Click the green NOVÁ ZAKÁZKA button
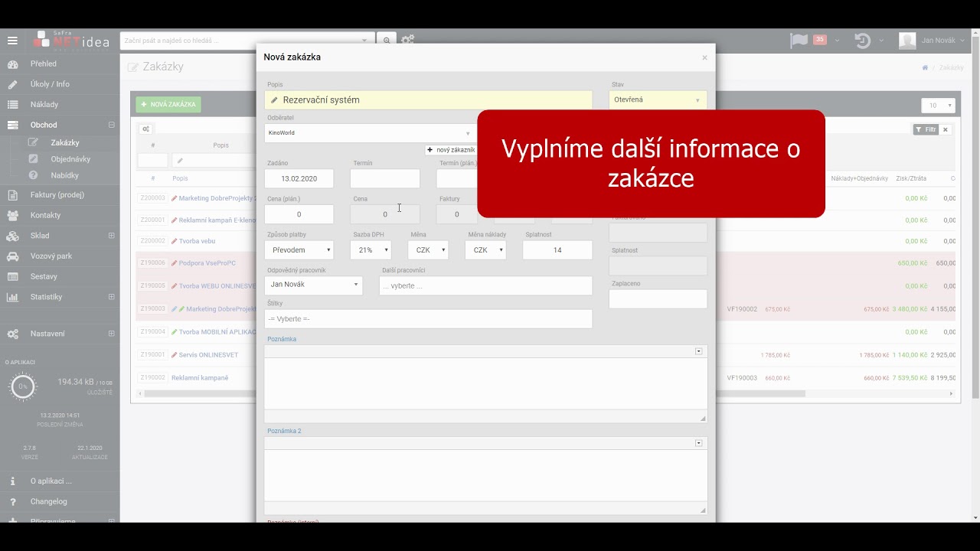This screenshot has width=980, height=551. pyautogui.click(x=168, y=105)
